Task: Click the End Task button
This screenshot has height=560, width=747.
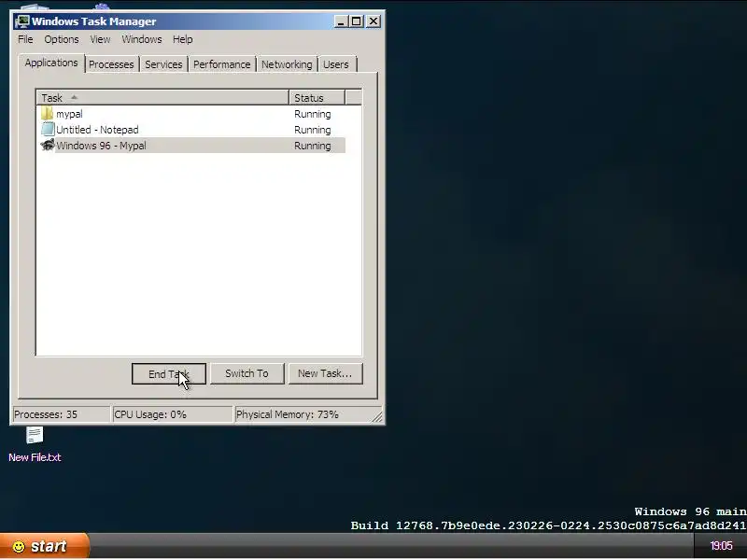Action: coord(169,374)
